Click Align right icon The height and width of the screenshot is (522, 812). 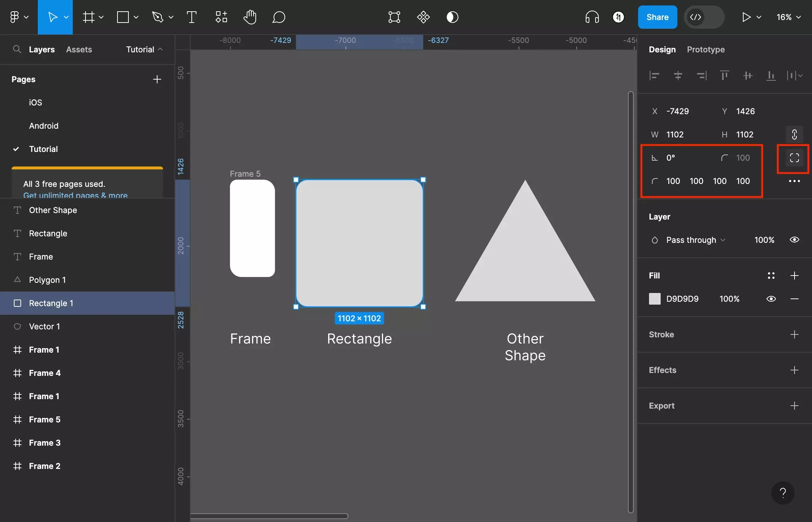701,76
